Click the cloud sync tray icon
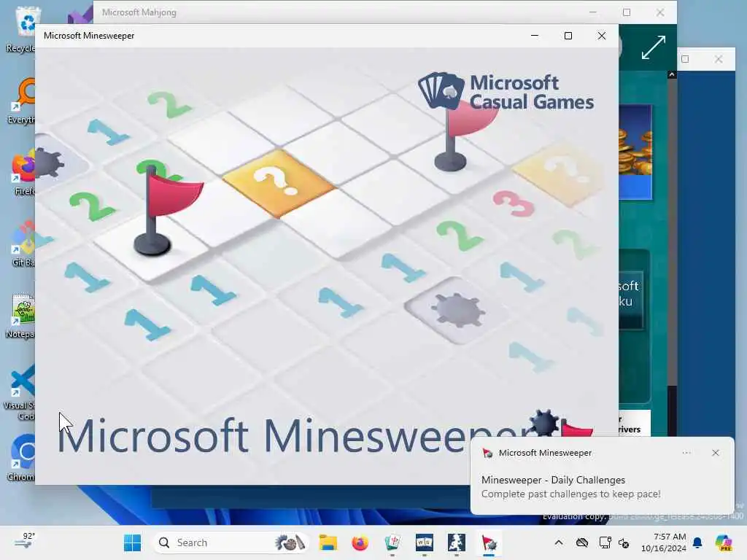 pos(581,542)
